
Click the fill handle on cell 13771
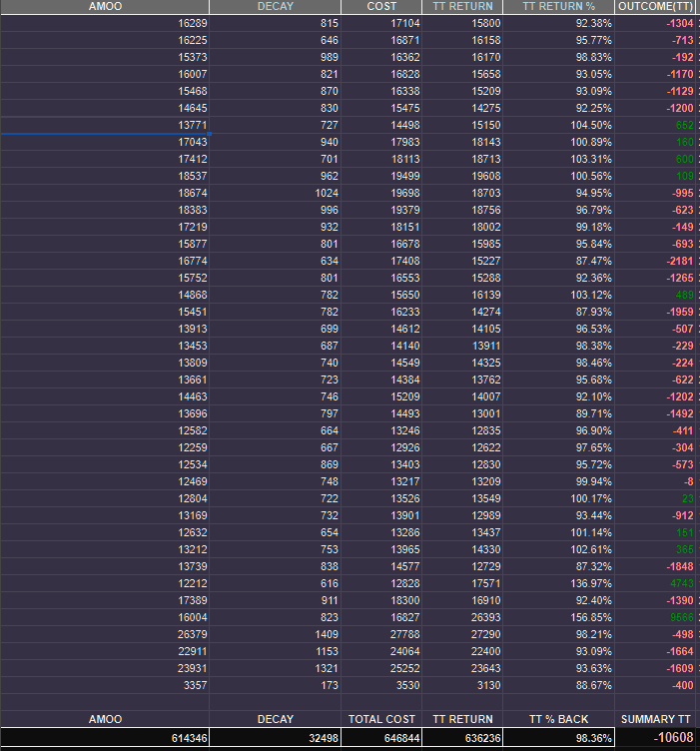tap(210, 134)
